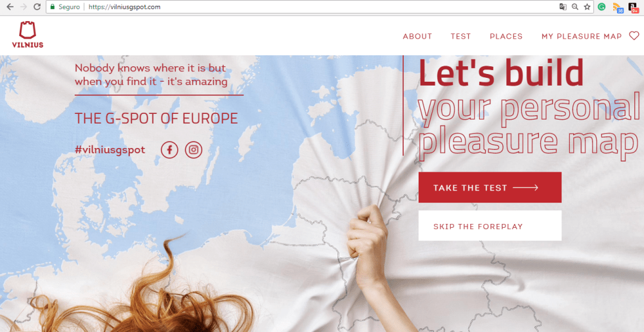Click the Skip the Foreplay button
The image size is (644, 332).
(x=490, y=226)
